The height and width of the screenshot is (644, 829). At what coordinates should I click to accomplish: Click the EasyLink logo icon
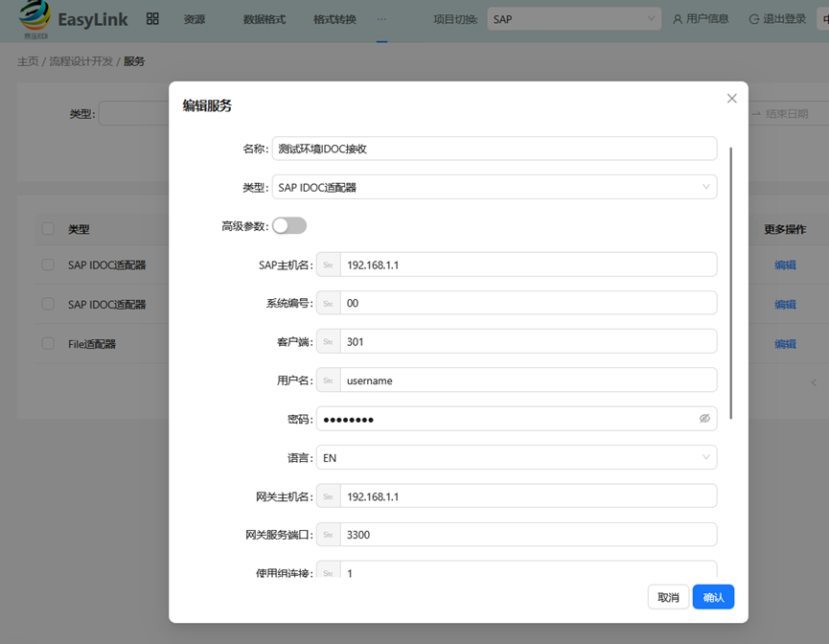[x=35, y=17]
